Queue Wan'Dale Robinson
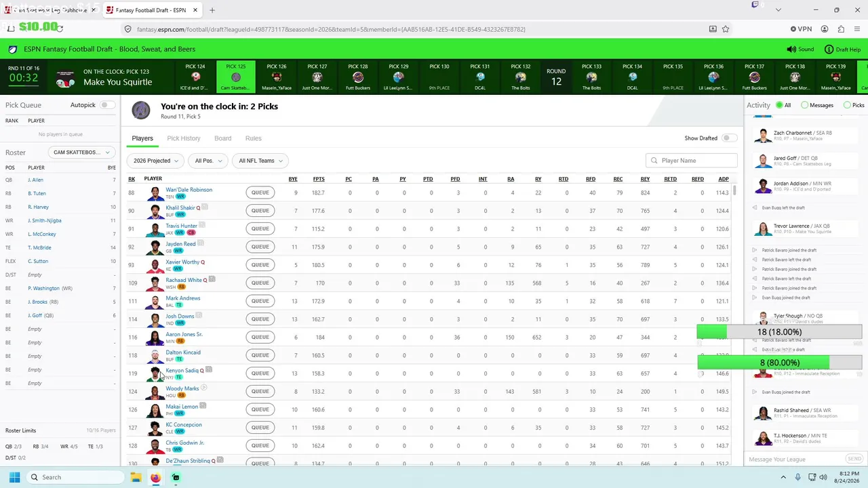Viewport: 868px width, 488px height. [x=260, y=192]
